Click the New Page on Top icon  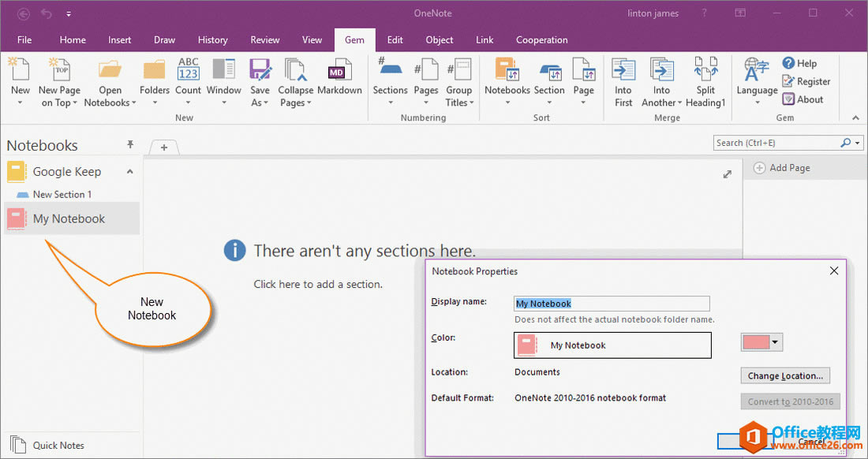coord(58,70)
